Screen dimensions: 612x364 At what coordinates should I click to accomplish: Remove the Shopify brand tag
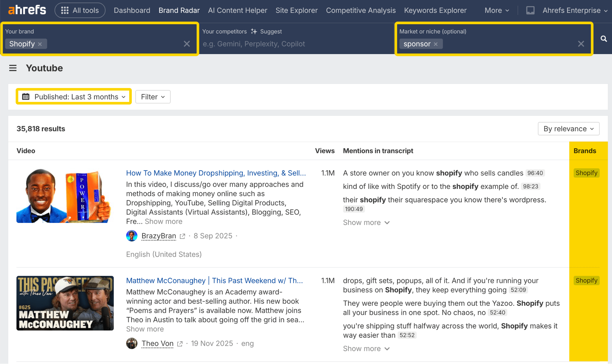pos(40,44)
